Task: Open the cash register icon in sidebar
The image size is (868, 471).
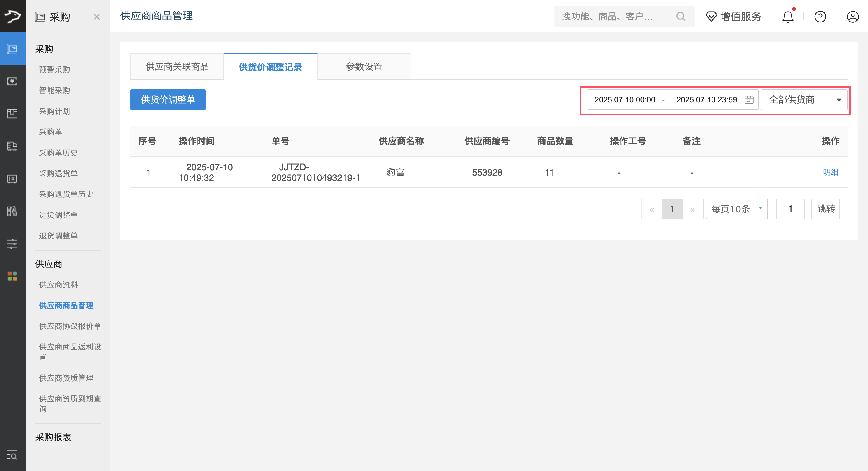Action: point(12,179)
